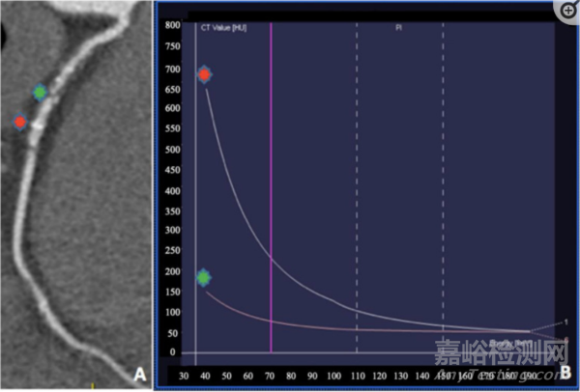Click the panel label 'B' on the graph
The width and height of the screenshot is (580, 392).
[x=565, y=373]
